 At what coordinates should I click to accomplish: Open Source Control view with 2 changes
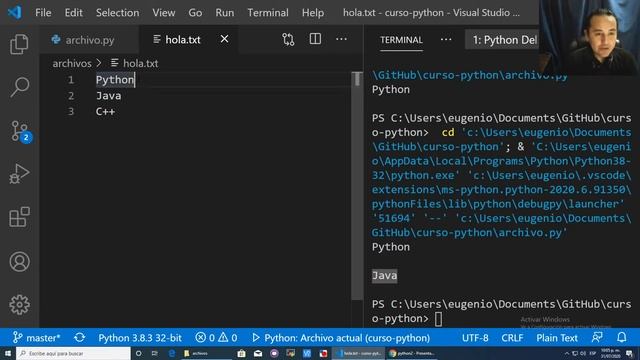pyautogui.click(x=20, y=131)
